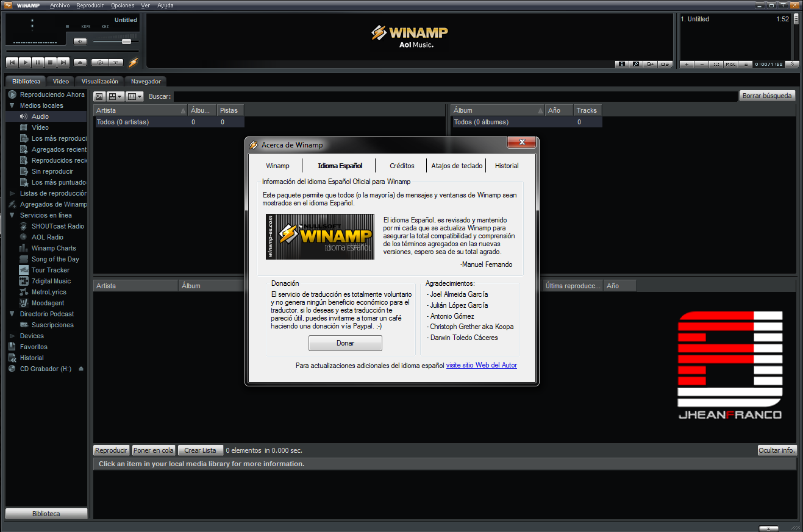The image size is (803, 532).
Task: Open the Opciones menu
Action: point(123,5)
